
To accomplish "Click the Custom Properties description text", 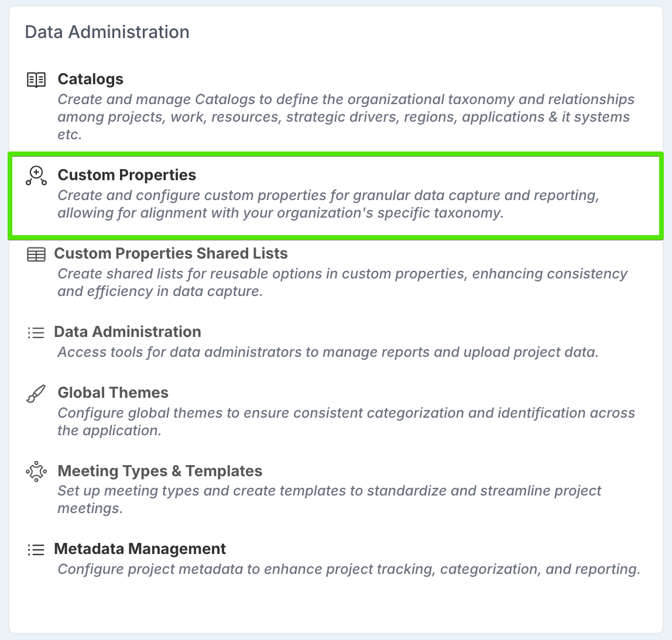I will pos(328,204).
